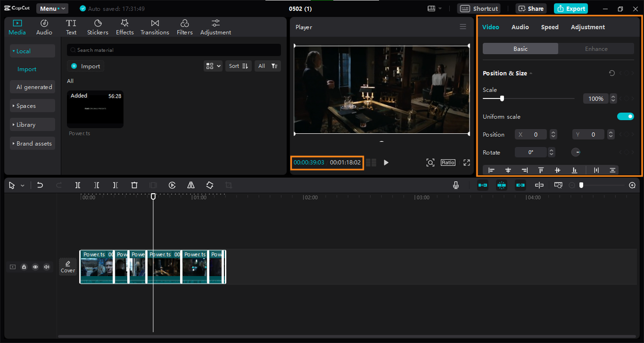Focus the Search material field
Image resolution: width=644 pixels, height=343 pixels.
(x=174, y=50)
